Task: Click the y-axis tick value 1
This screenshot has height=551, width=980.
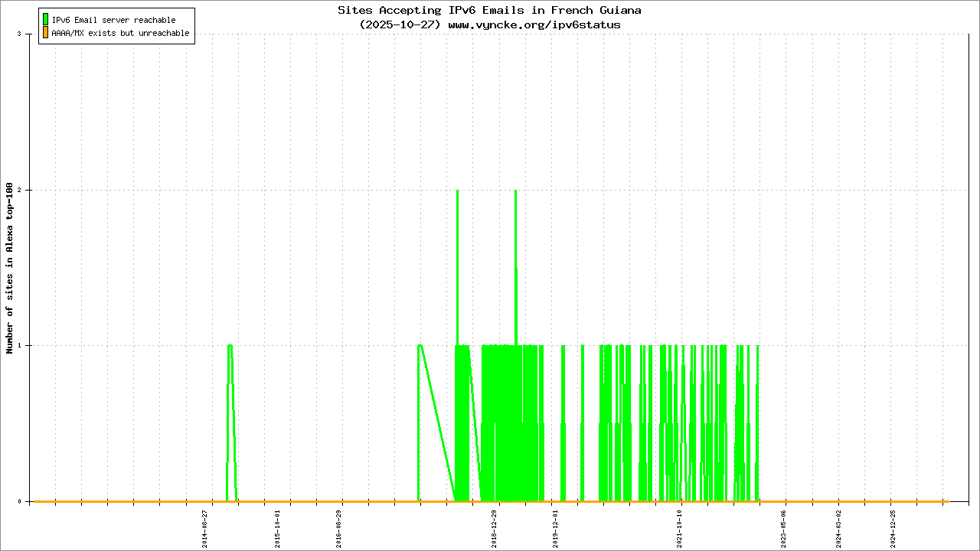Action: pyautogui.click(x=28, y=345)
